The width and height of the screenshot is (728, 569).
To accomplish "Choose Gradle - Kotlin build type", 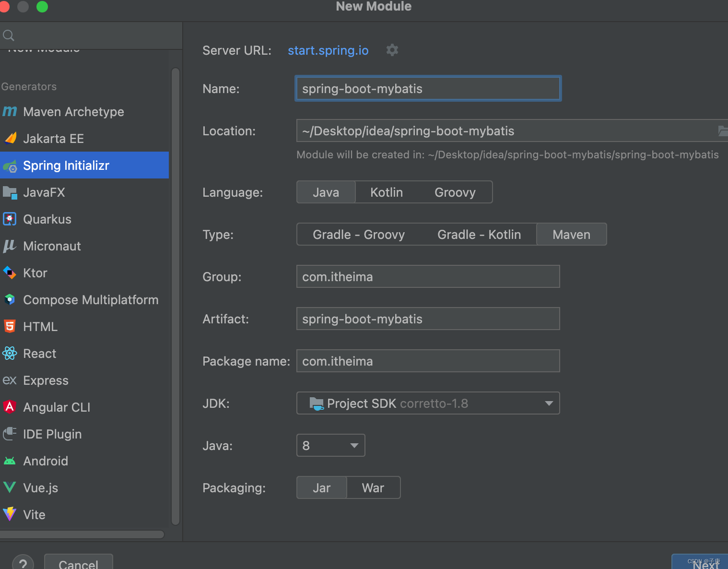I will (479, 235).
